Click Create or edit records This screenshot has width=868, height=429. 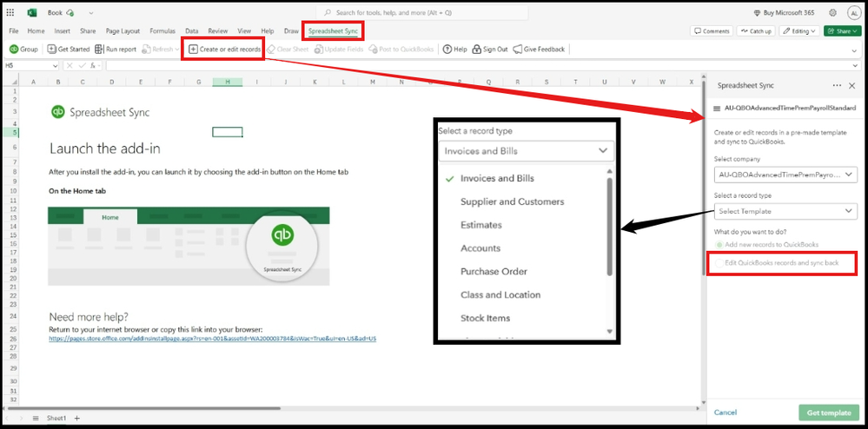point(225,49)
